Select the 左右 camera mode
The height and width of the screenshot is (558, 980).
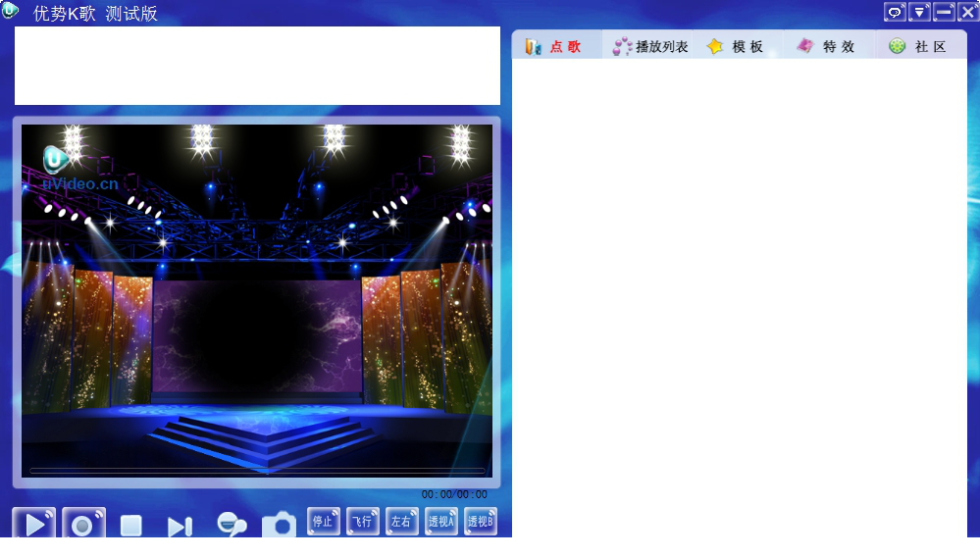(402, 521)
